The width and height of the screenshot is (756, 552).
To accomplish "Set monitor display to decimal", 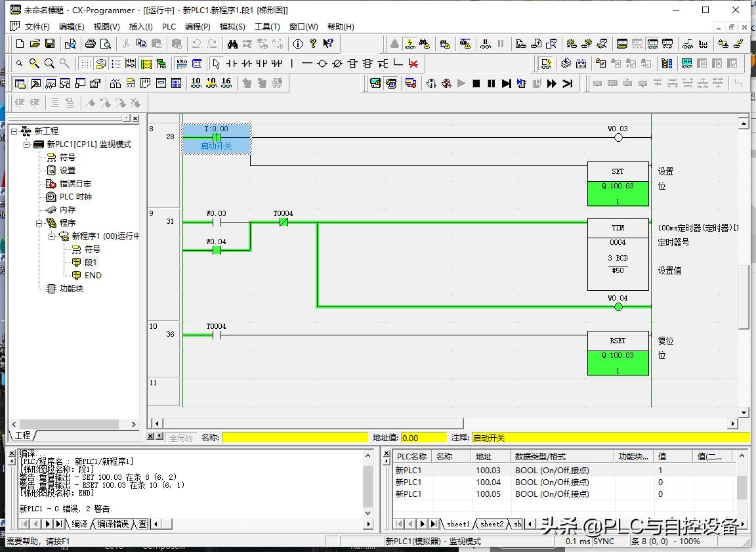I will coord(196,83).
